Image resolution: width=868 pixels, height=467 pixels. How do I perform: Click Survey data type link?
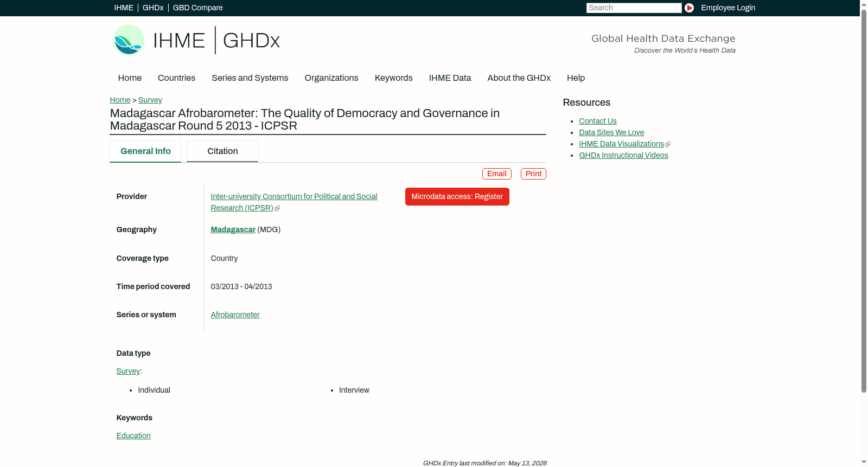tap(128, 371)
